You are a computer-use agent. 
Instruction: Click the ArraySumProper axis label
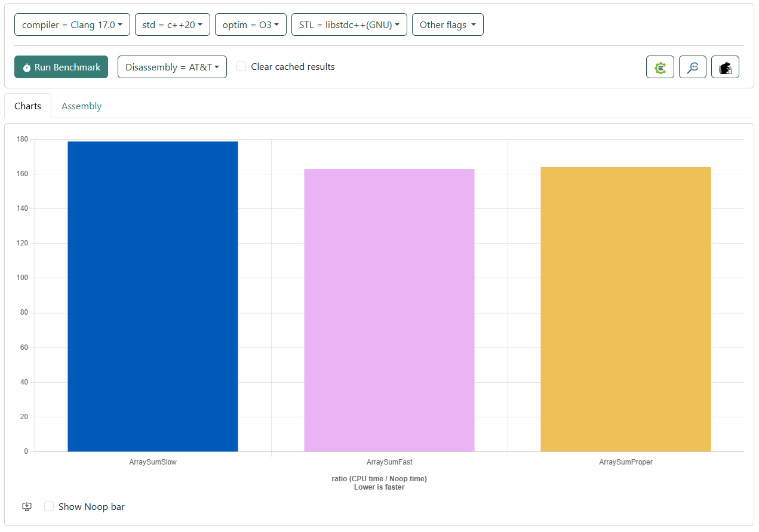pos(626,462)
